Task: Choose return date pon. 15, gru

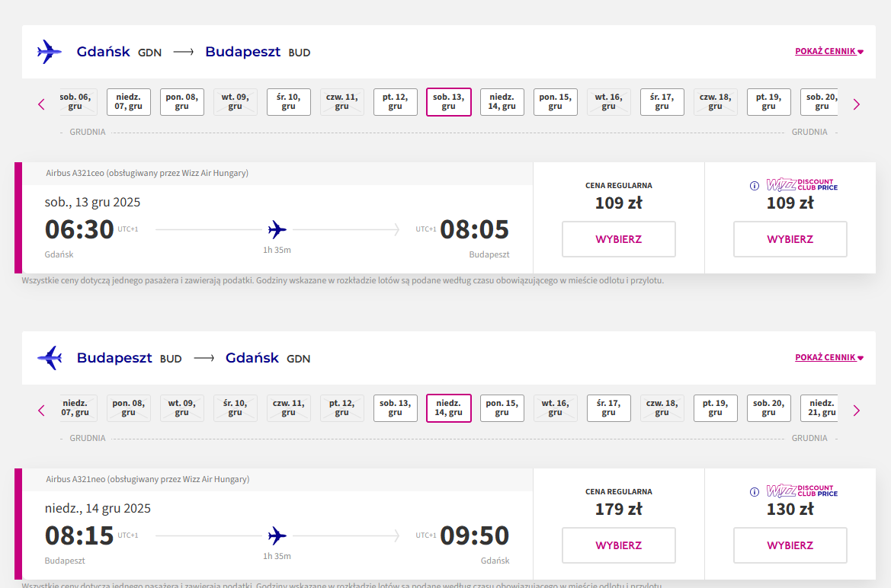Action: [x=502, y=408]
